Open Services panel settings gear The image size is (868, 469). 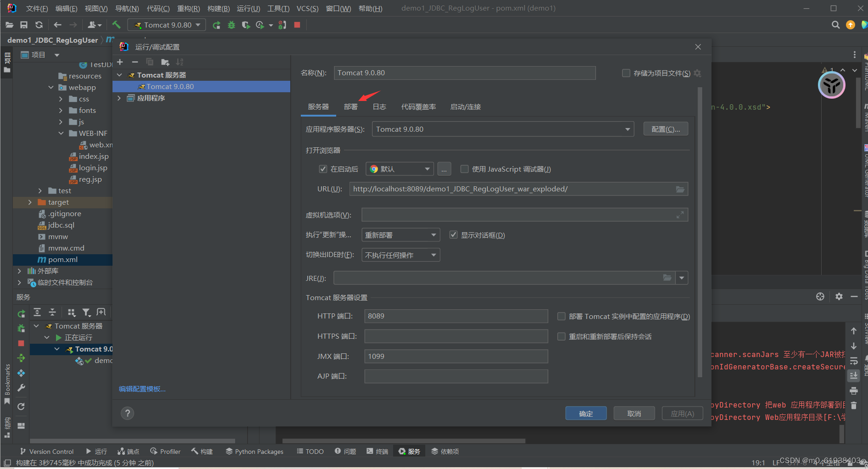tap(839, 296)
